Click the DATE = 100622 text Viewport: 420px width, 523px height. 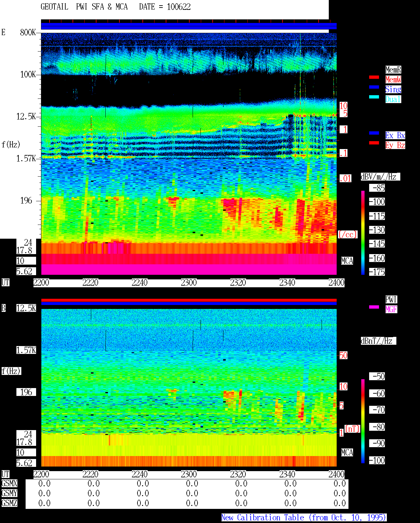coord(165,7)
